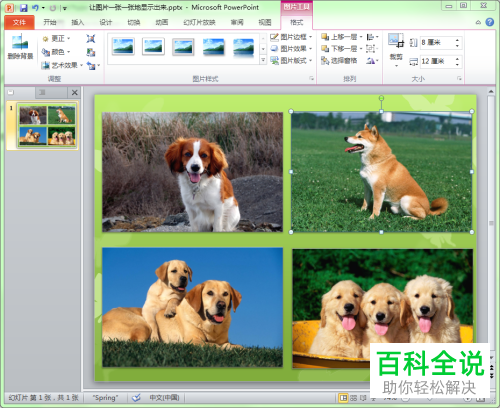Viewport: 500px width, 408px height.
Task: Select the Slides tab in left pane
Action: 11,92
